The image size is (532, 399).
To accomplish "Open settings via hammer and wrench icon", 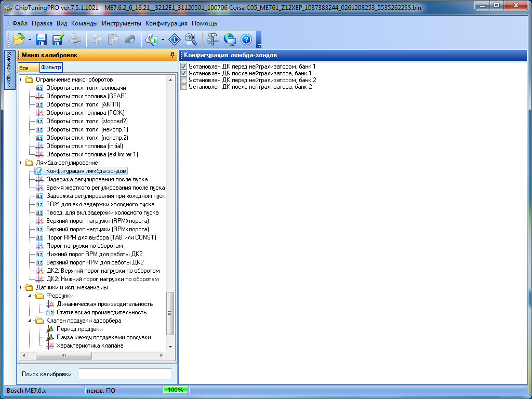I will pyautogui.click(x=213, y=39).
